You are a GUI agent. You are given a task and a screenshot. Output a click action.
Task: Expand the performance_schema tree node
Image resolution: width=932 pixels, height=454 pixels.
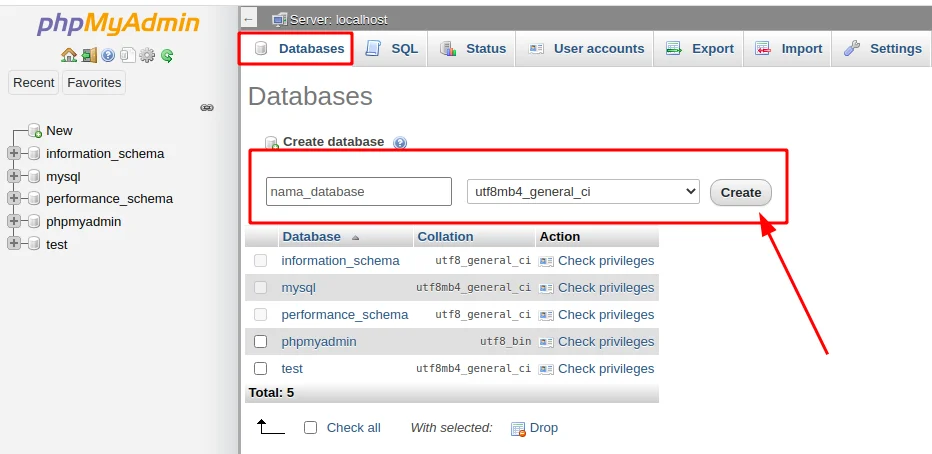(14, 199)
